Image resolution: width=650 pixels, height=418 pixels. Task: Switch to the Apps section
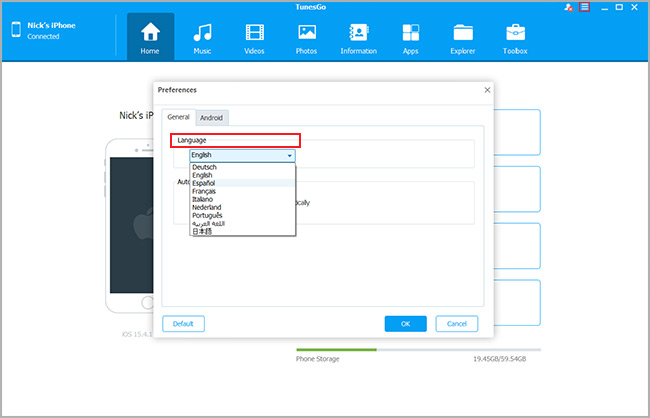coord(410,37)
